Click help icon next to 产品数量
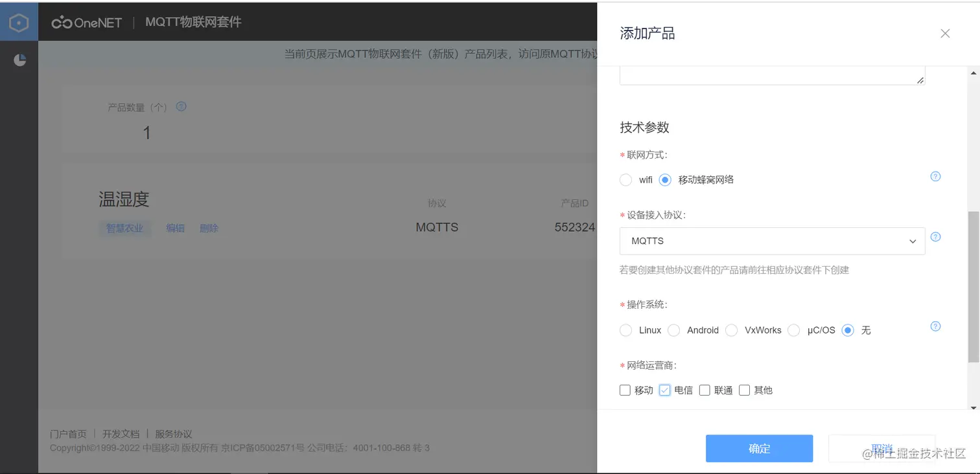The height and width of the screenshot is (474, 980). (x=181, y=106)
